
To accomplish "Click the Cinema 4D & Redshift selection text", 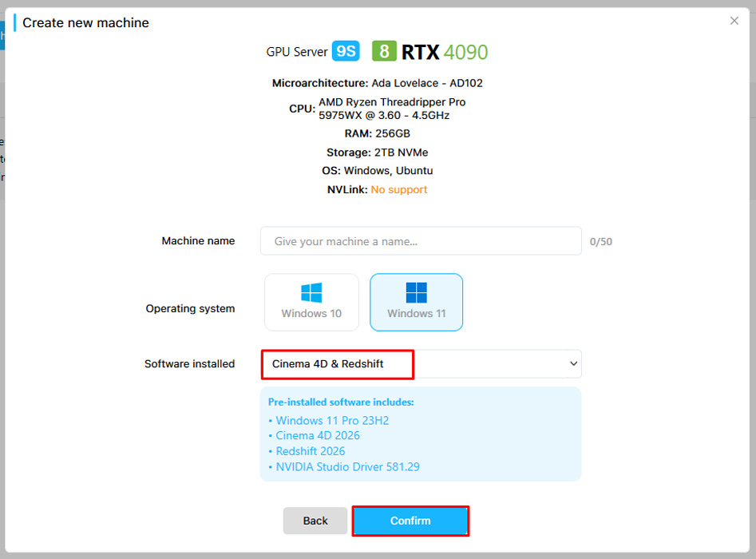I will click(328, 363).
